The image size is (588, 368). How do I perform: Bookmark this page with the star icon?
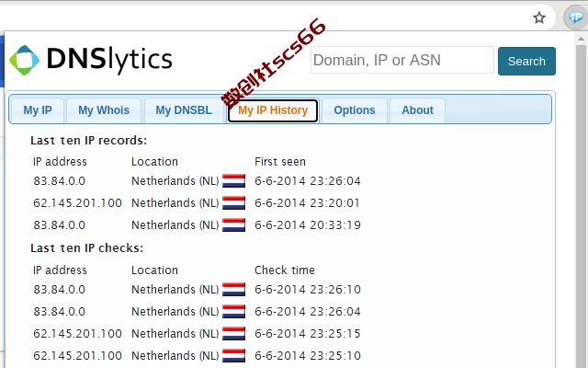[539, 17]
